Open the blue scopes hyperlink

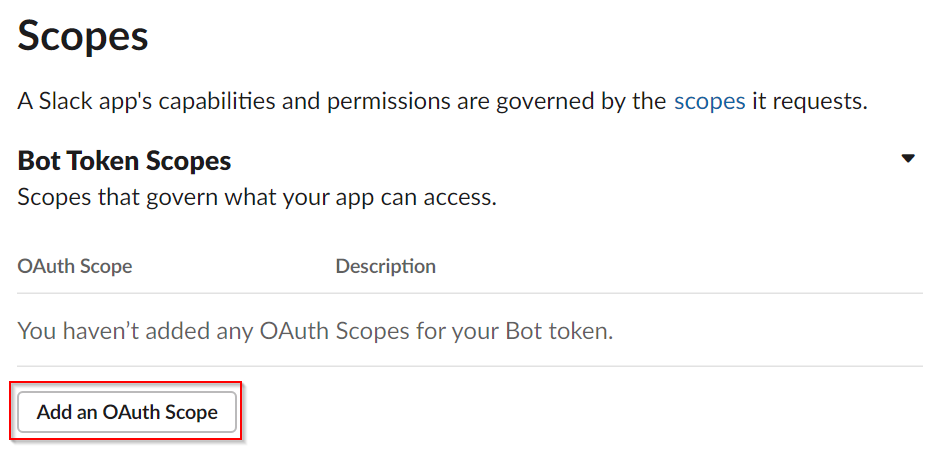710,101
